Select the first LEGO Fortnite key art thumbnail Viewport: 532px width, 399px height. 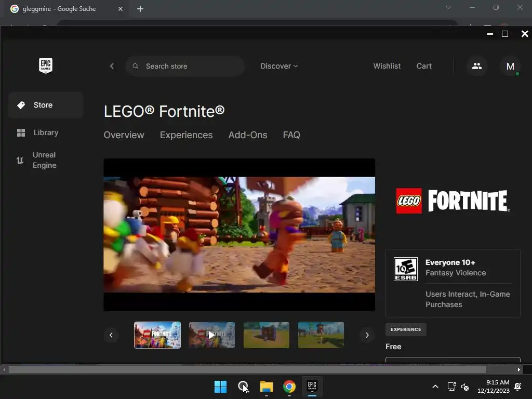pyautogui.click(x=157, y=335)
